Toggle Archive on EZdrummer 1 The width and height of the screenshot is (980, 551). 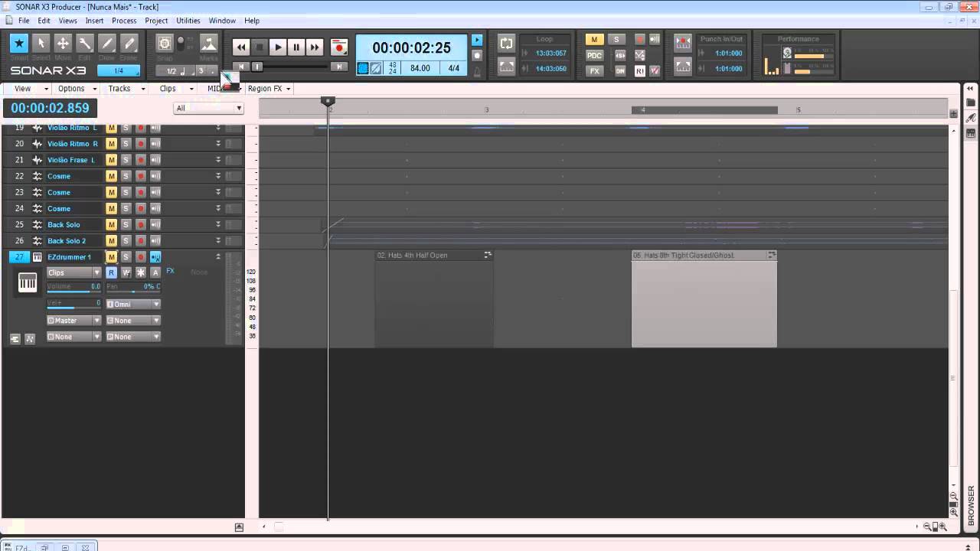[x=155, y=272]
